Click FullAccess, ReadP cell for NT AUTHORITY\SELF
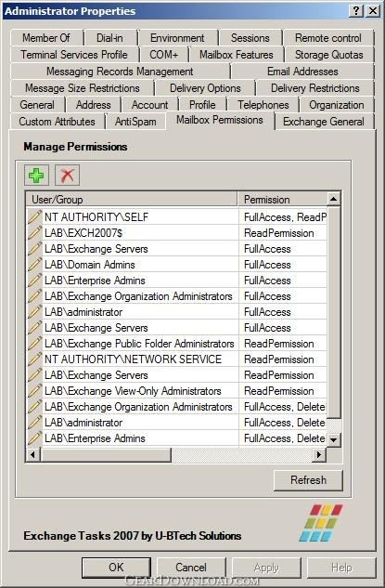385x588 pixels. (285, 217)
